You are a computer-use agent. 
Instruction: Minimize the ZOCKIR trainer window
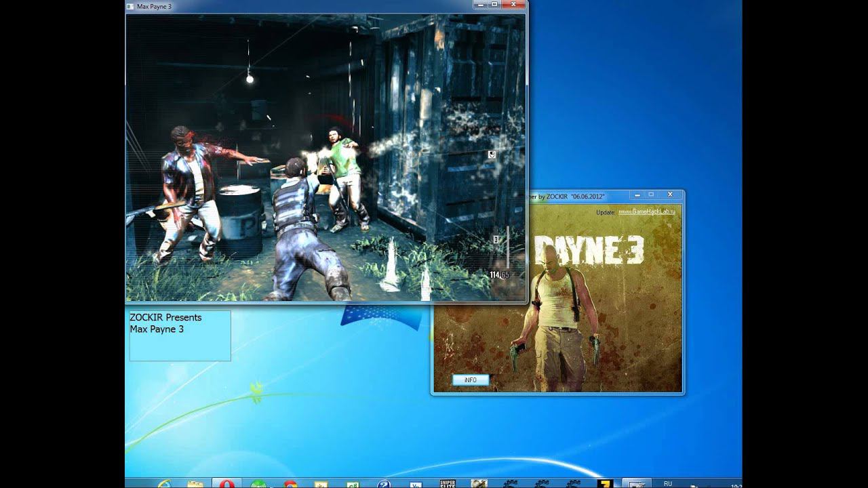click(636, 195)
